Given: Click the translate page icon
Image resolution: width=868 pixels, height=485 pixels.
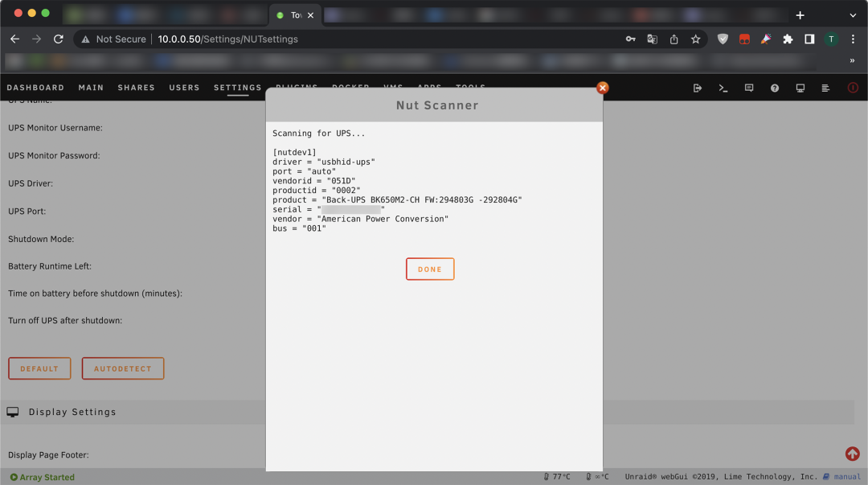Looking at the screenshot, I should 652,39.
